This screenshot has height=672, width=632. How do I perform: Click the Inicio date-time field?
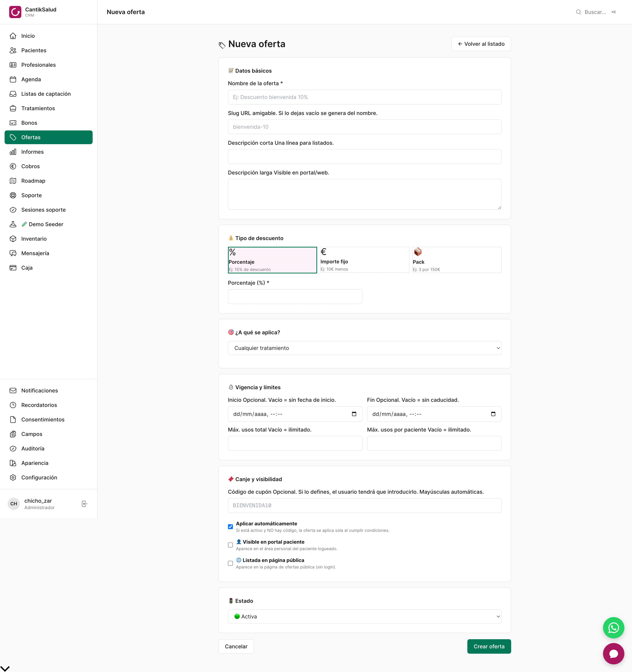(295, 414)
